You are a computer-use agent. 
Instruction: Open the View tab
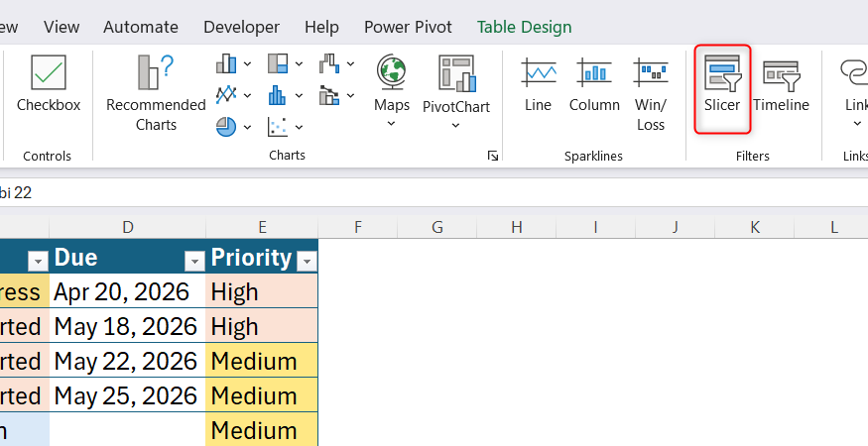click(x=62, y=27)
